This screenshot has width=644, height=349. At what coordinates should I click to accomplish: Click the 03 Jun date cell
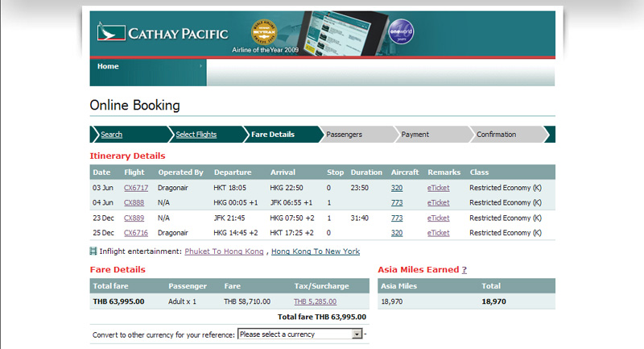pyautogui.click(x=103, y=188)
